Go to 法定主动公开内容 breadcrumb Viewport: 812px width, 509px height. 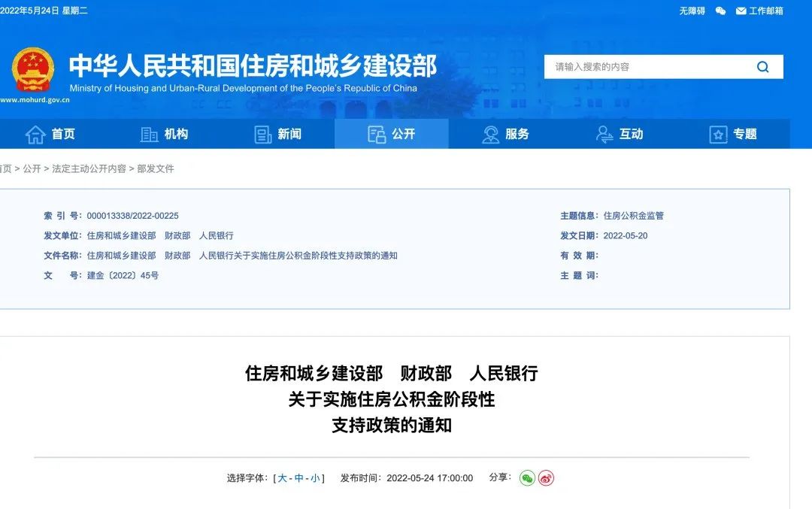click(x=89, y=169)
